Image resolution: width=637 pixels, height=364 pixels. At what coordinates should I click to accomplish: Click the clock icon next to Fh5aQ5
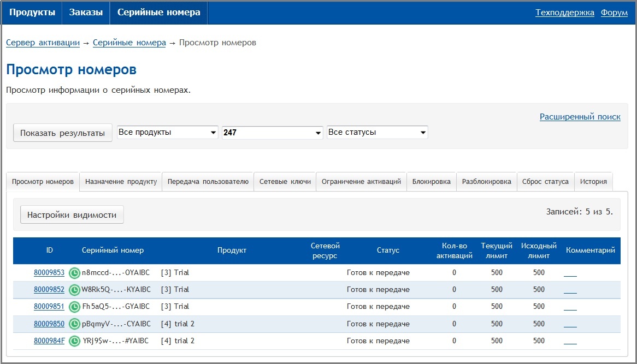click(74, 307)
